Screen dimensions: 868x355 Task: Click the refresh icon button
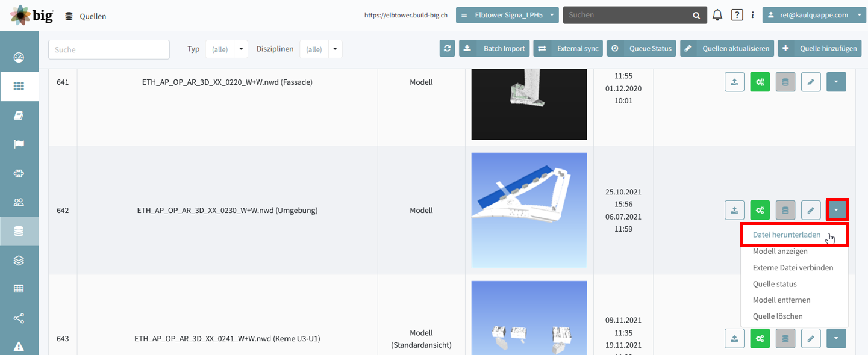pyautogui.click(x=447, y=49)
